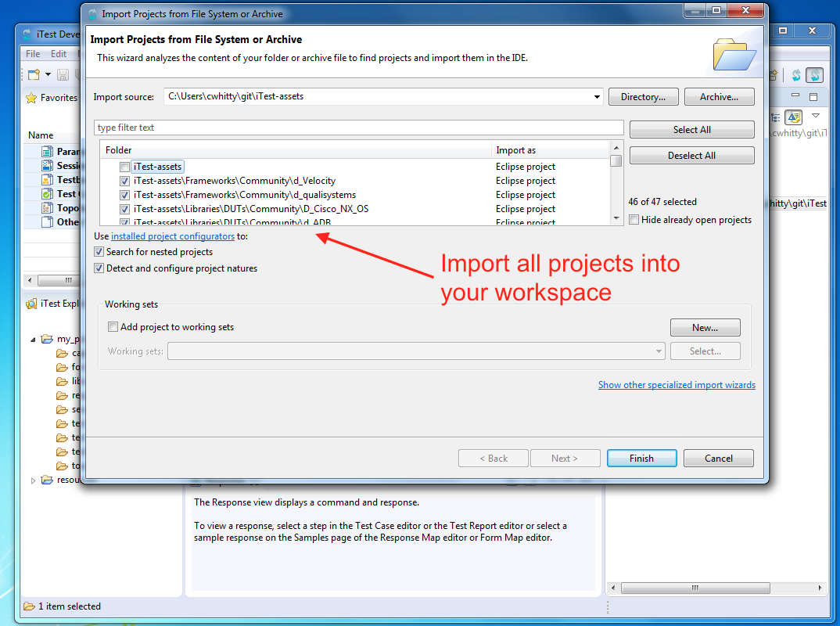Image resolution: width=840 pixels, height=626 pixels.
Task: Click the Other blank file icon in Name list
Action: coord(48,222)
